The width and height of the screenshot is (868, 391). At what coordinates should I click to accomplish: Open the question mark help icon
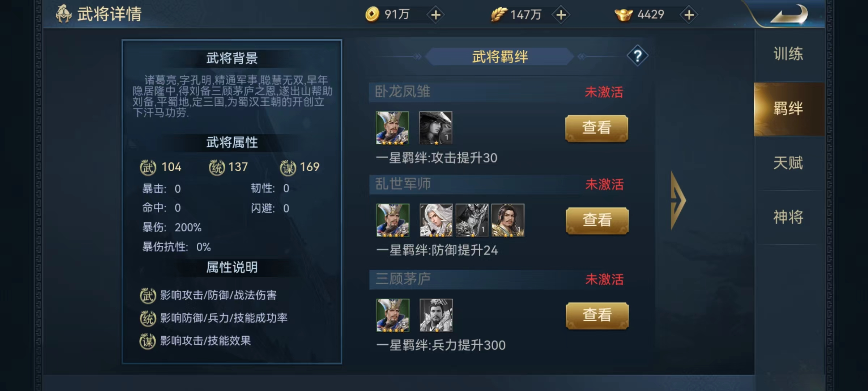click(638, 56)
